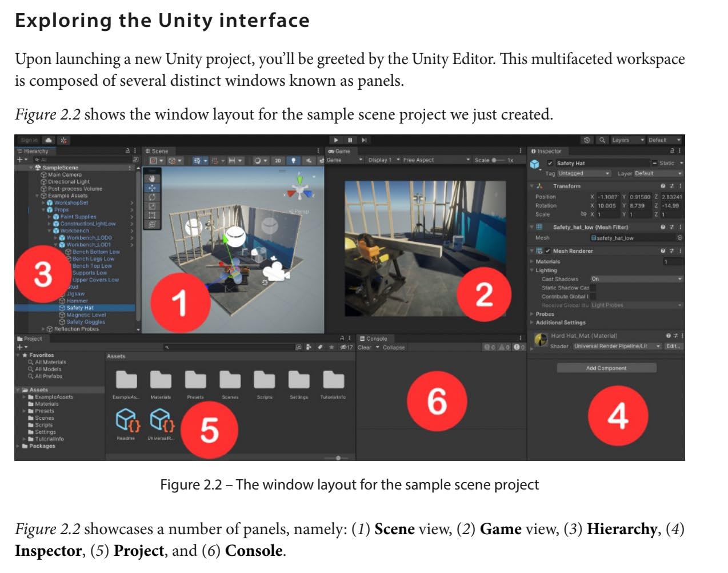Open the version control settings icon
Image resolution: width=728 pixels, height=573 pixels.
coord(63,140)
